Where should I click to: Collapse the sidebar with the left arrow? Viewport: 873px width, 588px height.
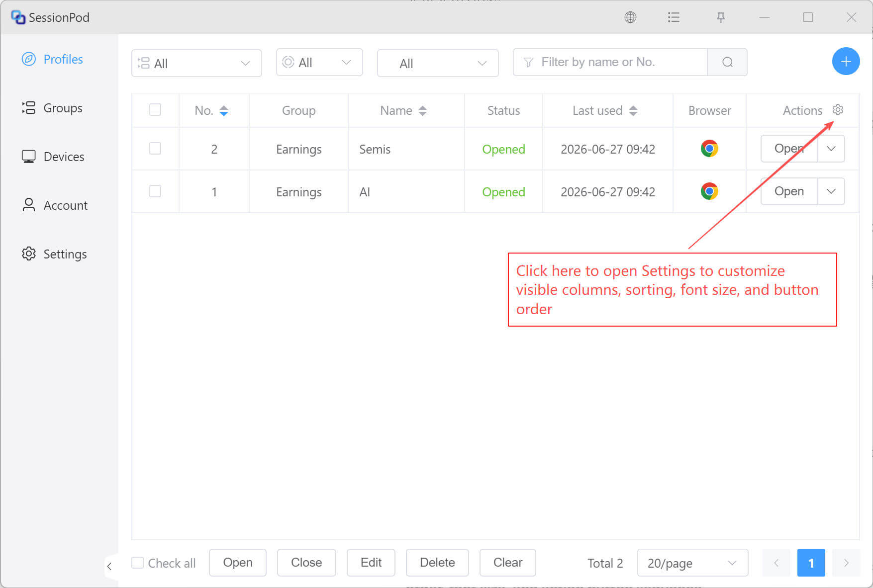click(109, 566)
